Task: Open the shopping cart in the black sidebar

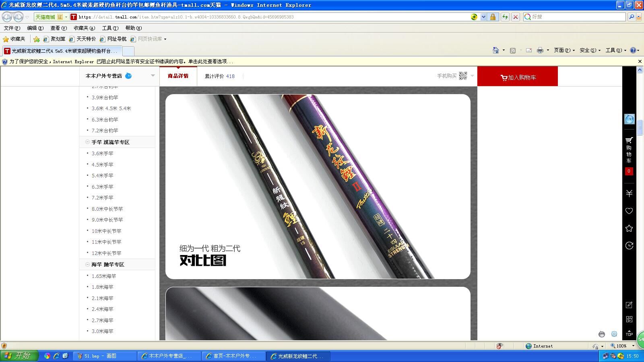Action: pyautogui.click(x=629, y=150)
